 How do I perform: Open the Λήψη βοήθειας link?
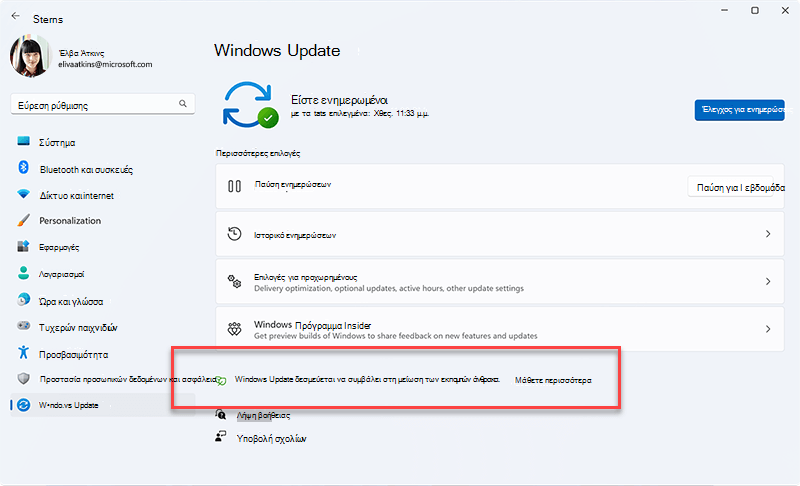pyautogui.click(x=263, y=416)
